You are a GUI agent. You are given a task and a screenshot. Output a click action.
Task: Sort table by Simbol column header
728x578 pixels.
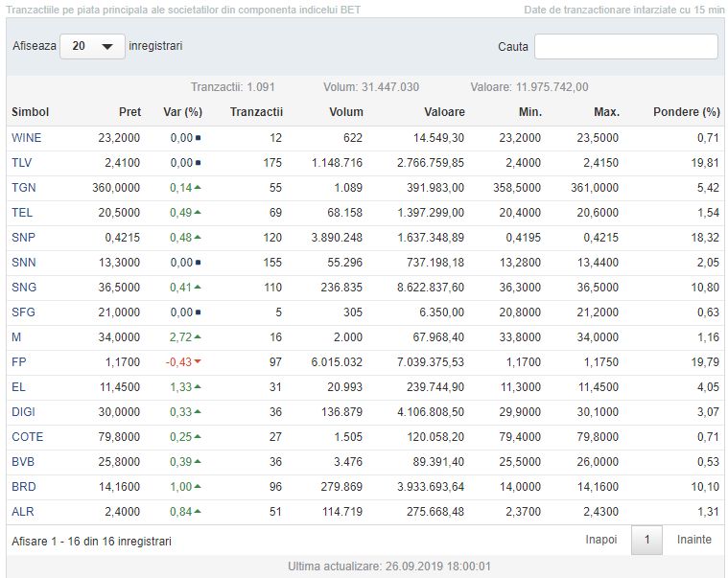(30, 112)
